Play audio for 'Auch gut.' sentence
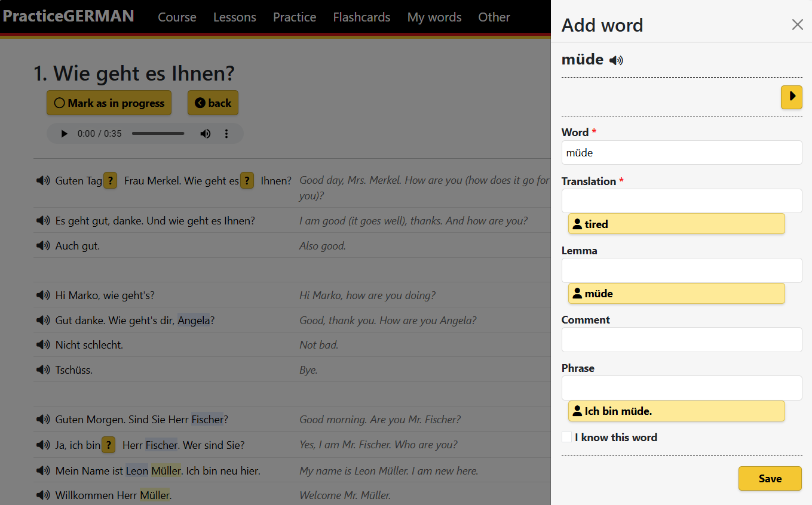The width and height of the screenshot is (812, 505). [43, 245]
